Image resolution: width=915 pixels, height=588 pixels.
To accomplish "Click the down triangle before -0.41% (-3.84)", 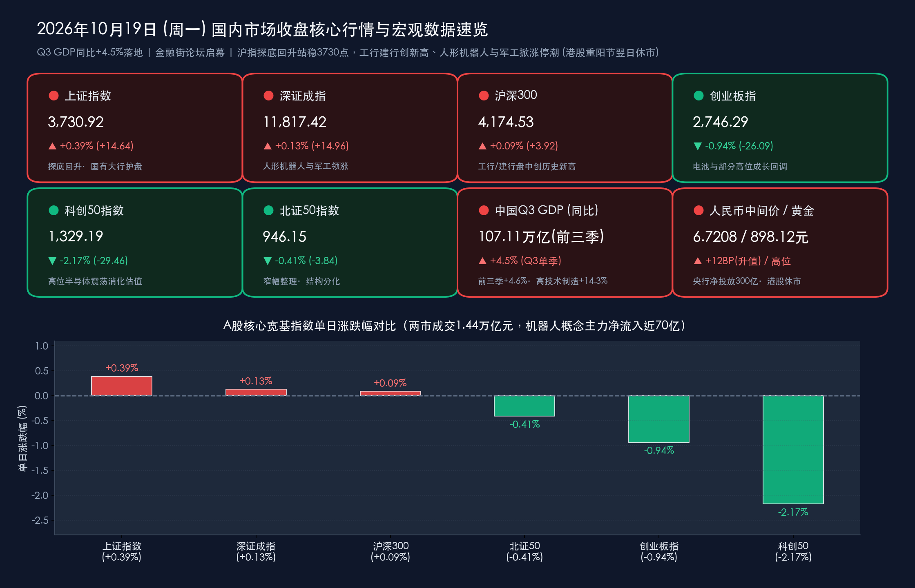I will [268, 261].
